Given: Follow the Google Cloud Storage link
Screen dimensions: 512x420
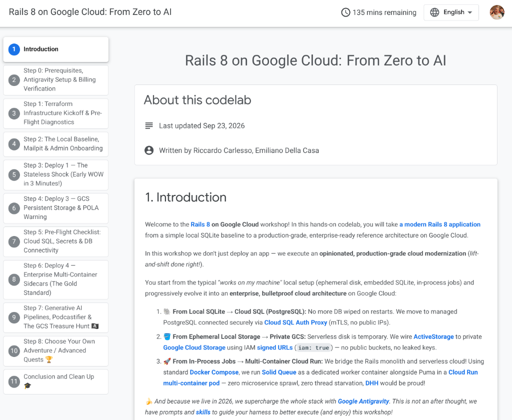Looking at the screenshot, I should coord(194,347).
